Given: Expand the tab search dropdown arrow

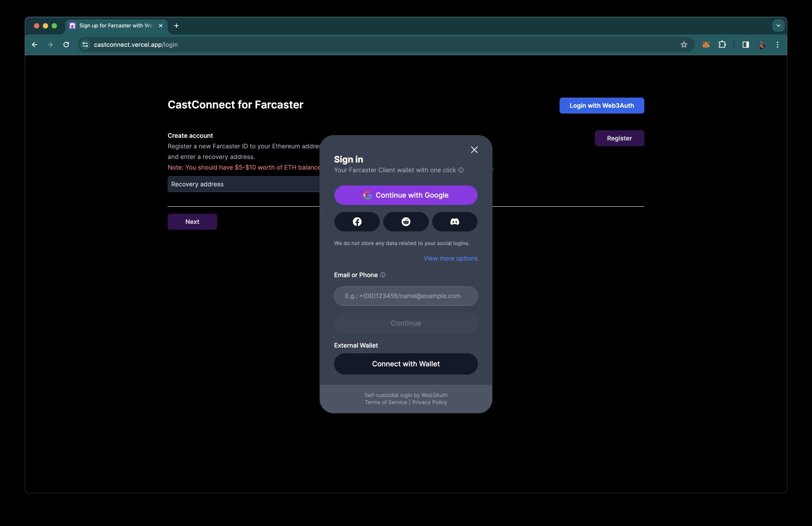Looking at the screenshot, I should pyautogui.click(x=778, y=26).
